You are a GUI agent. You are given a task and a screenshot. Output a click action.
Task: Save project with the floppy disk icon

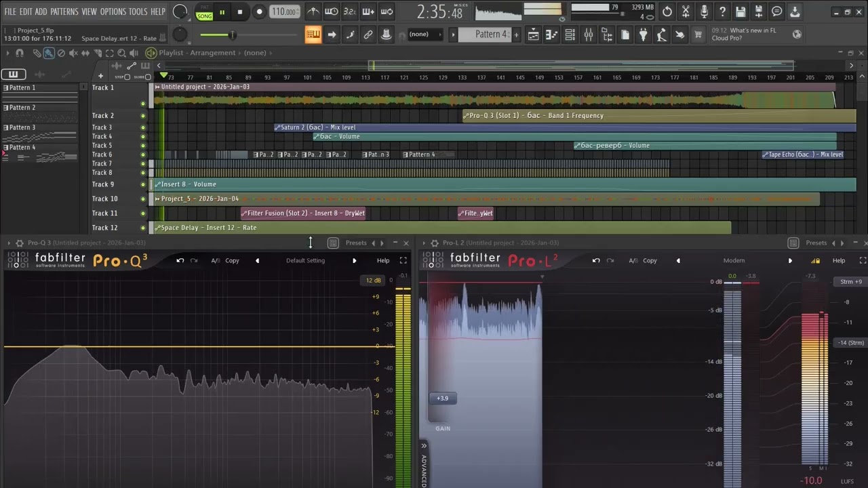741,12
